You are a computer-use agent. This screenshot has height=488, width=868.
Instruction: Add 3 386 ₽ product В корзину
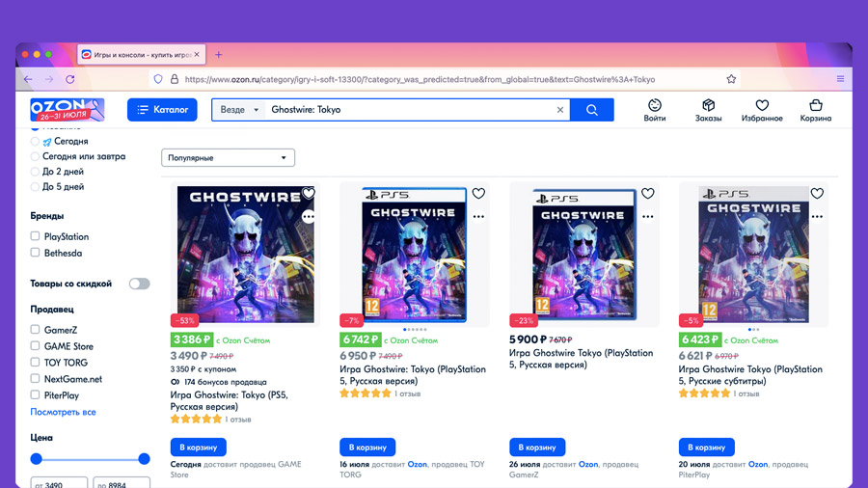pos(198,447)
